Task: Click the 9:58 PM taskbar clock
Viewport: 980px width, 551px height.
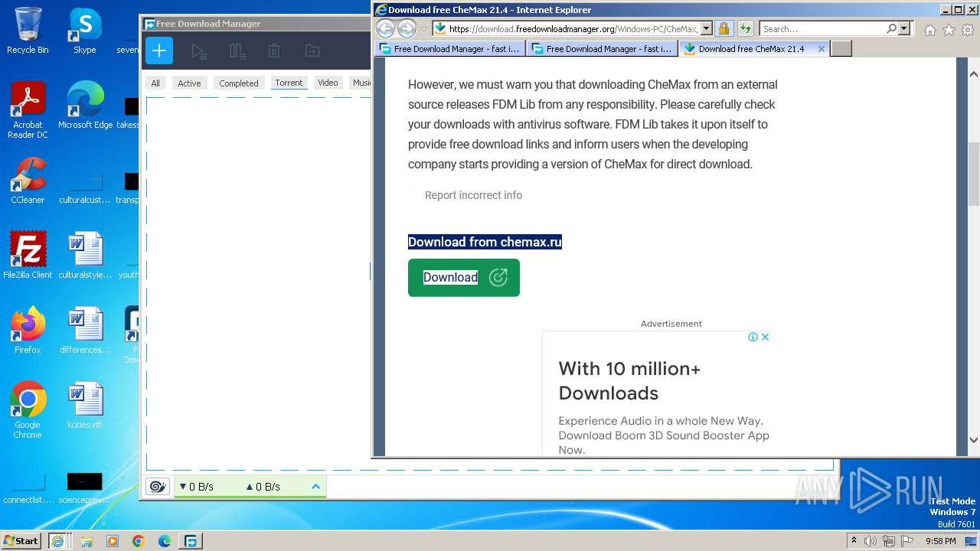Action: pyautogui.click(x=940, y=541)
